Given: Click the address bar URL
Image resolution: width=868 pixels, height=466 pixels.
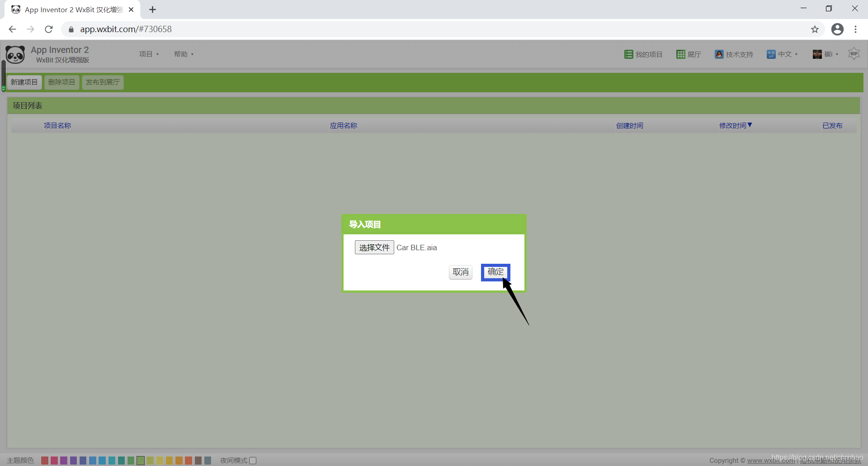Looking at the screenshot, I should [126, 29].
